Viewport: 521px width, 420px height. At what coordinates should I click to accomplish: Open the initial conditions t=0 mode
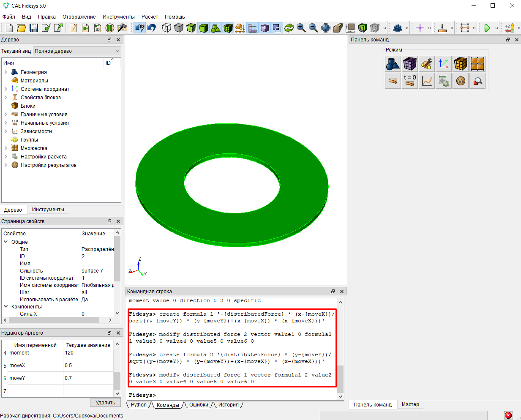(x=410, y=81)
